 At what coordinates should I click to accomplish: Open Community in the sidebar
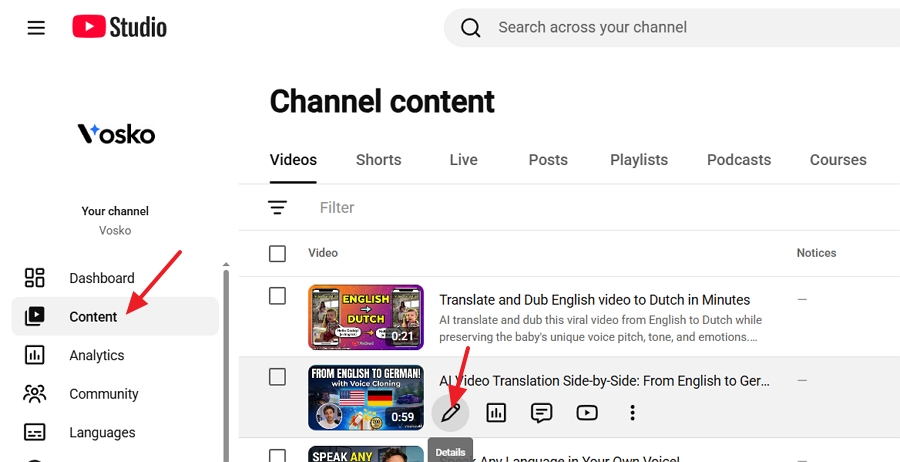click(115, 394)
